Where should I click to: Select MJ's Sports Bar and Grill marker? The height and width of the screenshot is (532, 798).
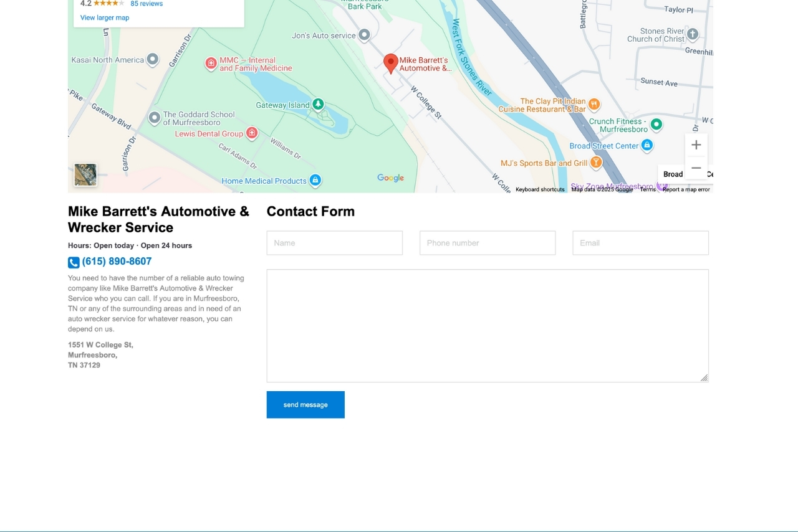[596, 163]
